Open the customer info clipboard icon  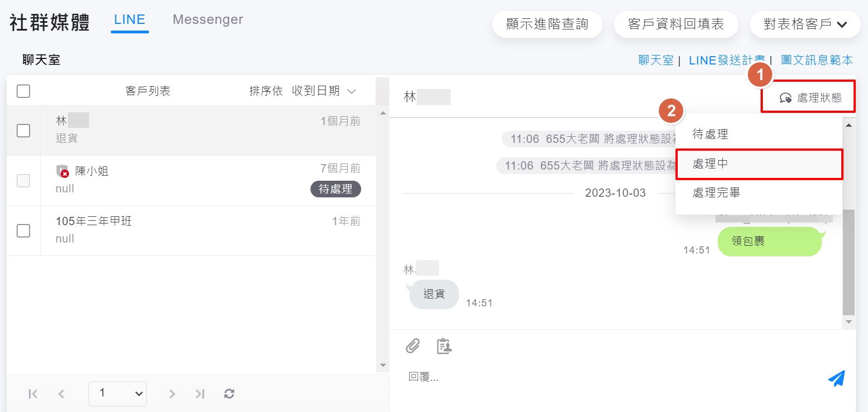[x=444, y=346]
